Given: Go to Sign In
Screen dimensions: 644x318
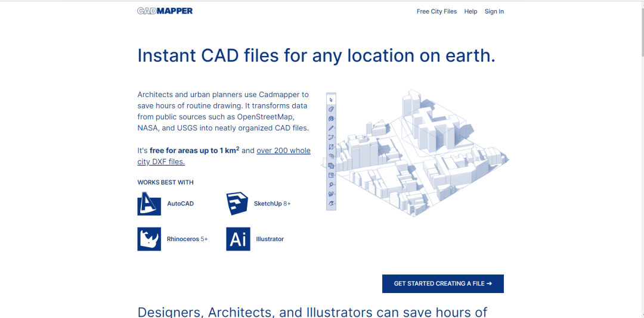Looking at the screenshot, I should click(x=494, y=11).
